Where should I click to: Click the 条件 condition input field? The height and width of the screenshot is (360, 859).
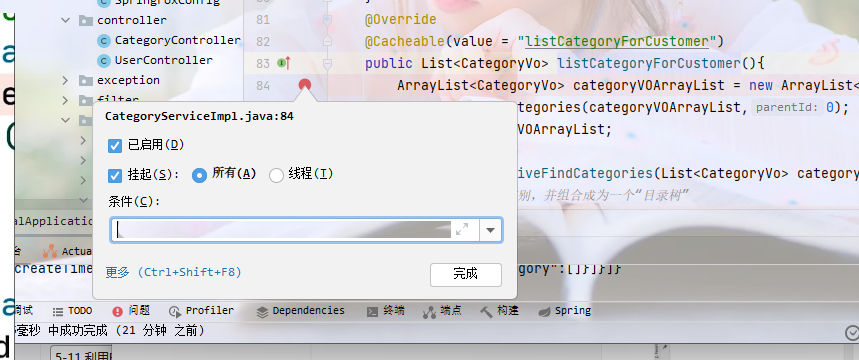tap(282, 230)
